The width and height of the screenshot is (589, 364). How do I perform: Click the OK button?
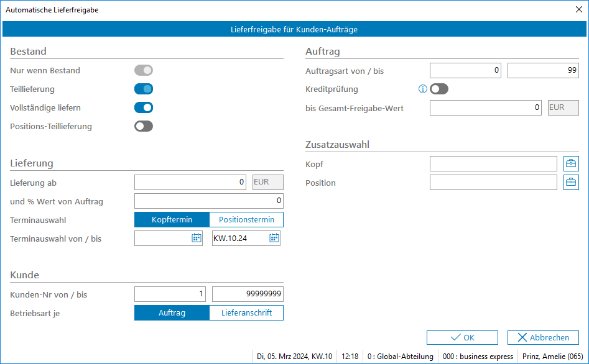click(x=462, y=337)
